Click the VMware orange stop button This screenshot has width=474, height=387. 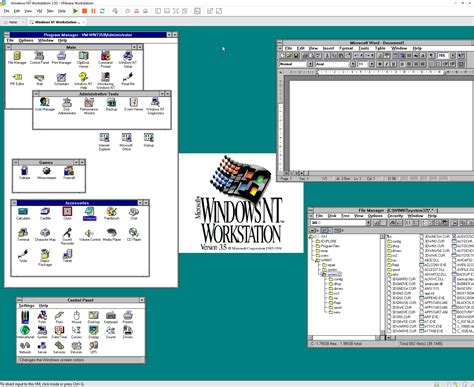[x=84, y=11]
